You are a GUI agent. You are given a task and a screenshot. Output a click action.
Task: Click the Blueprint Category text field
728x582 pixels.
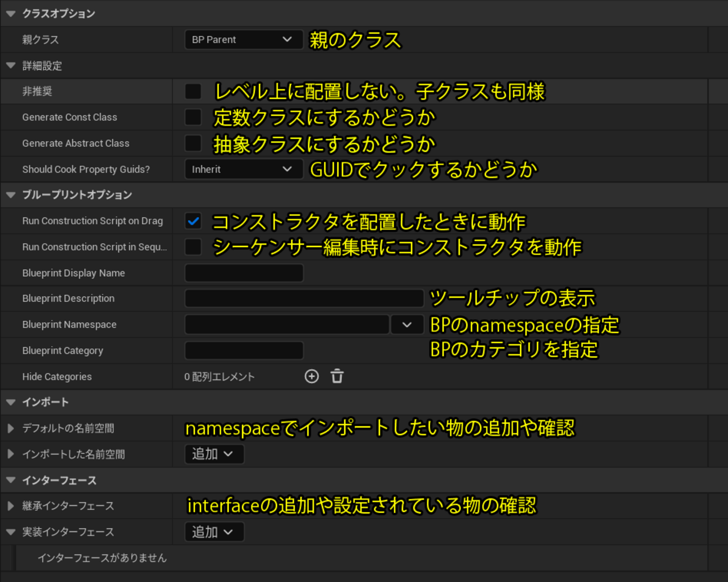[244, 351]
